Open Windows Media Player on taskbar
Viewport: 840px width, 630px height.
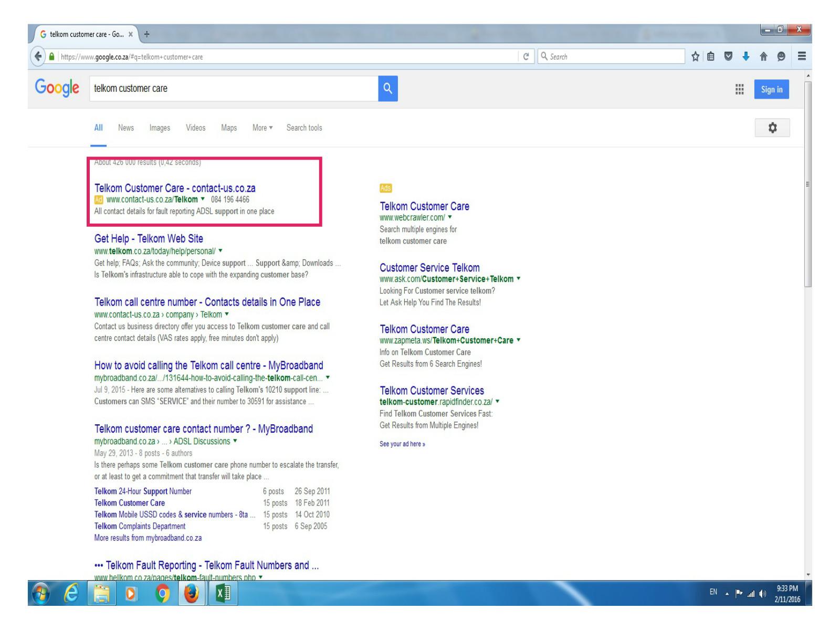tap(131, 594)
